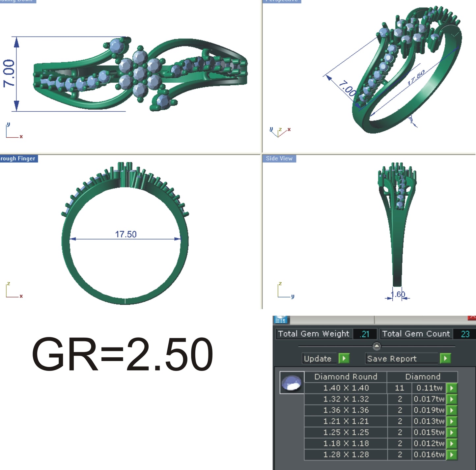Click the quantity cell showing 11
Image resolution: width=476 pixels, height=470 pixels.
click(x=399, y=388)
